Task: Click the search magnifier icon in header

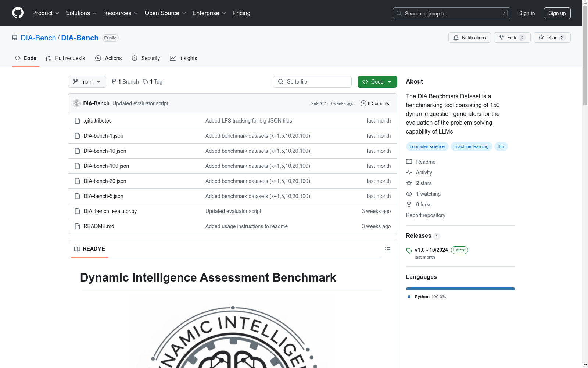Action: pyautogui.click(x=399, y=13)
